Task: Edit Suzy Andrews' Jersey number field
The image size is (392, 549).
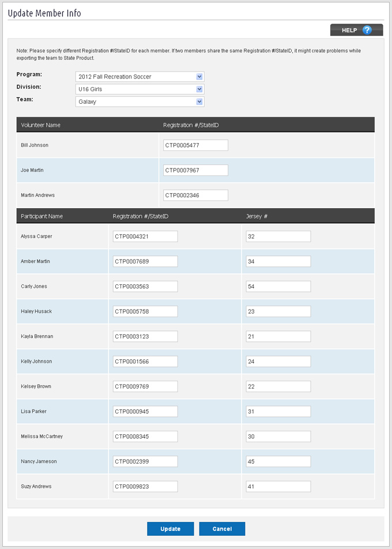Action: (278, 487)
